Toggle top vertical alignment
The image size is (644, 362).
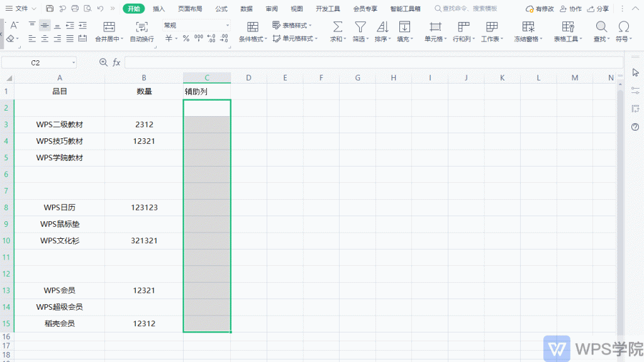(32, 25)
